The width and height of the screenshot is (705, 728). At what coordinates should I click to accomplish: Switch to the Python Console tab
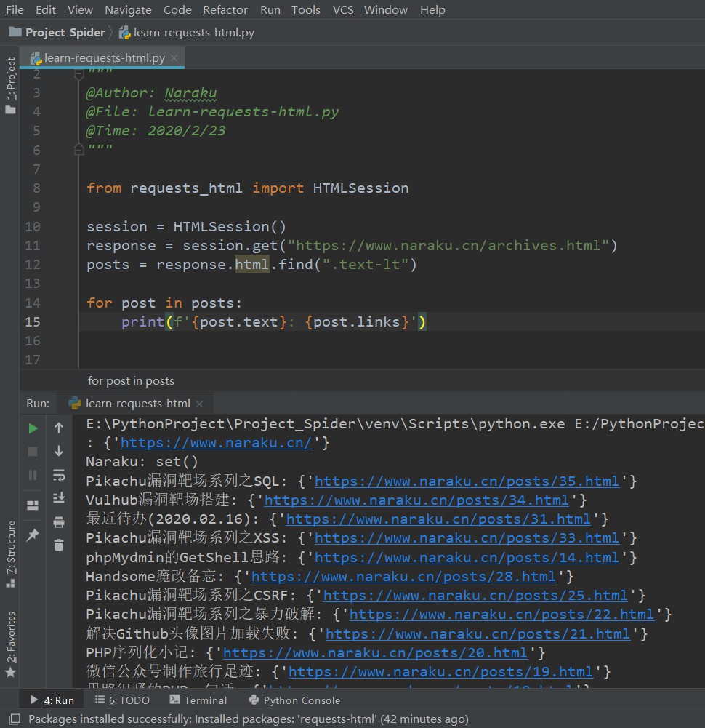click(x=294, y=700)
